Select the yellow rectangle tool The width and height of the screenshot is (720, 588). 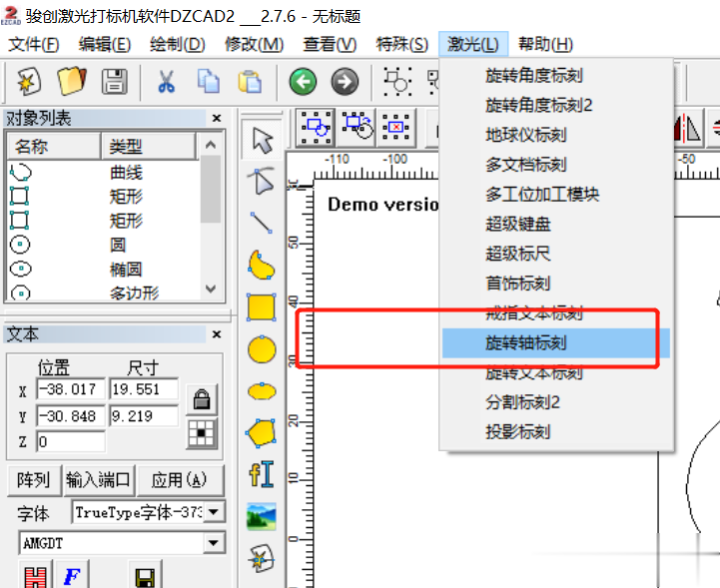[262, 307]
